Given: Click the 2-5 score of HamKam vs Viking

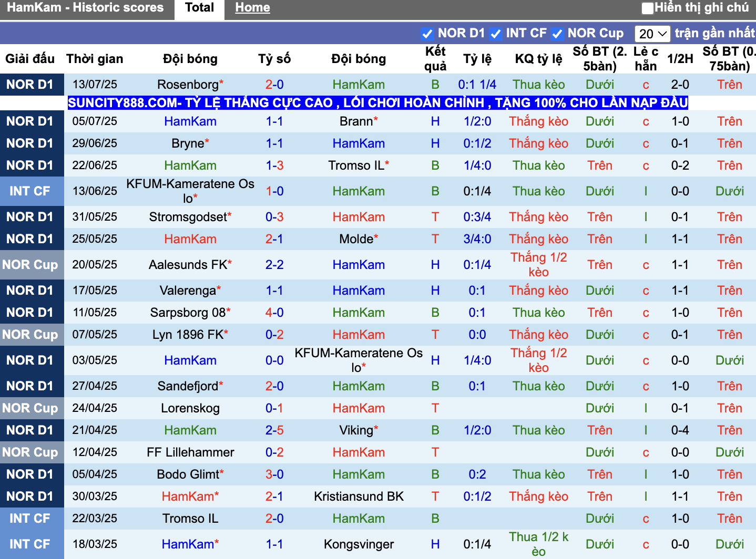Looking at the screenshot, I should pyautogui.click(x=274, y=430).
